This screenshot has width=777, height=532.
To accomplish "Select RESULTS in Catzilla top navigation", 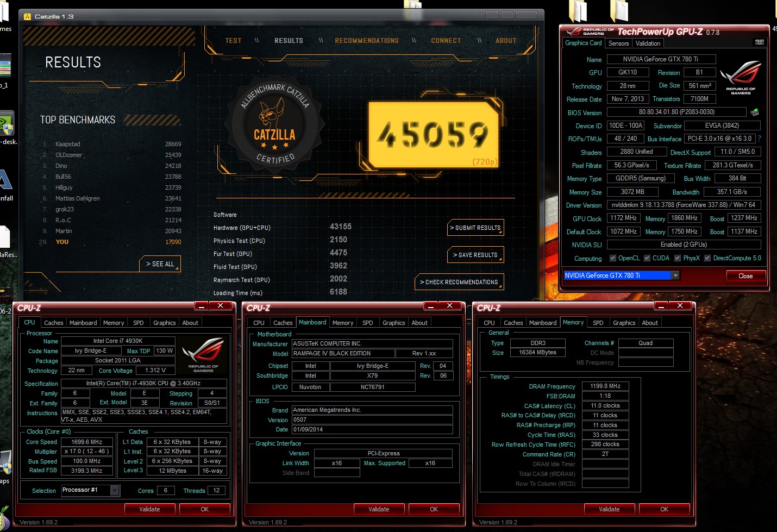I will coord(289,41).
